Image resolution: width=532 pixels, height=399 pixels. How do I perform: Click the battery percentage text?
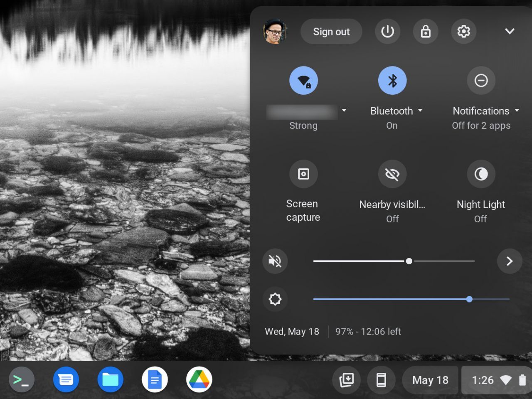click(367, 331)
